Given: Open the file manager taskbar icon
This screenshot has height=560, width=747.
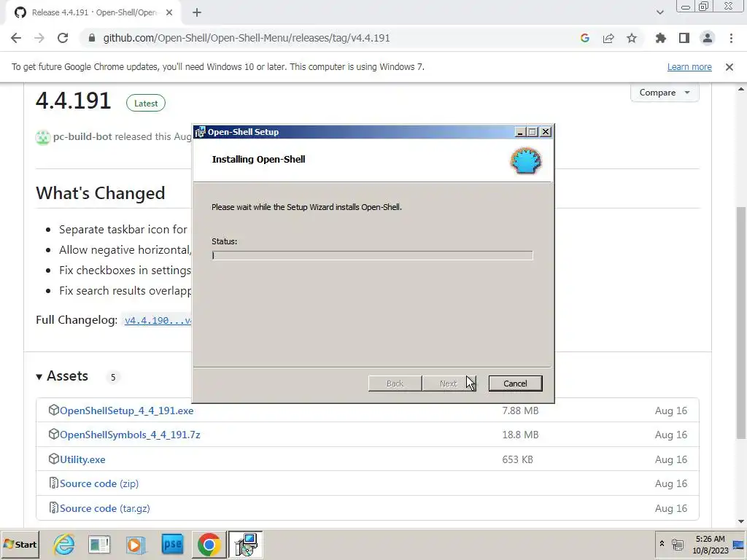Looking at the screenshot, I should click(x=99, y=544).
